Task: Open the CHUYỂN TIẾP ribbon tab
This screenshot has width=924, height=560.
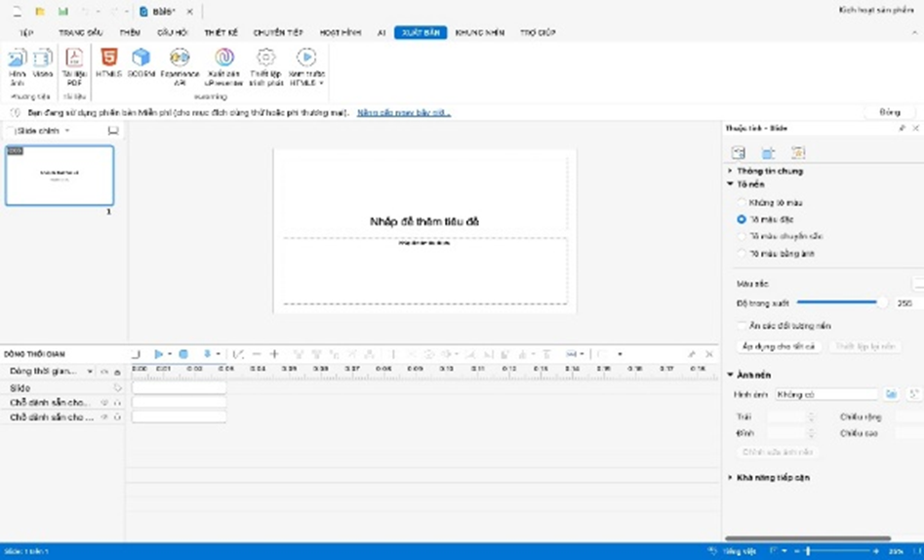Action: [x=276, y=32]
